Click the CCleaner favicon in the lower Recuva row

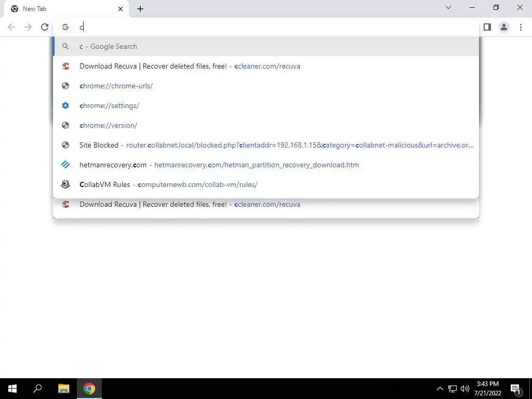click(65, 204)
